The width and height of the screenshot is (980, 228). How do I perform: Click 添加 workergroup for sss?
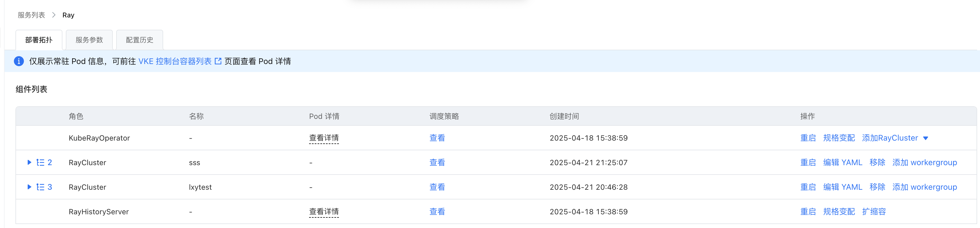924,163
